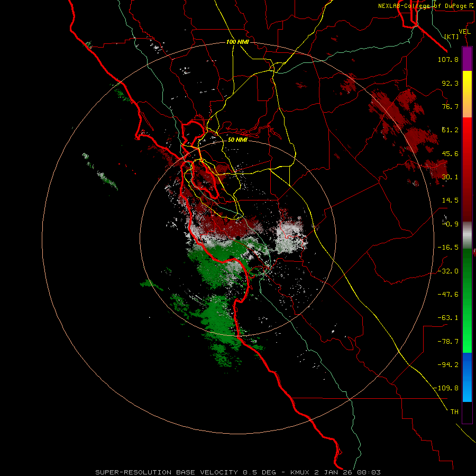Screen dimensions: 476x476
Task: Click the VEL legend heading
Action: click(464, 32)
